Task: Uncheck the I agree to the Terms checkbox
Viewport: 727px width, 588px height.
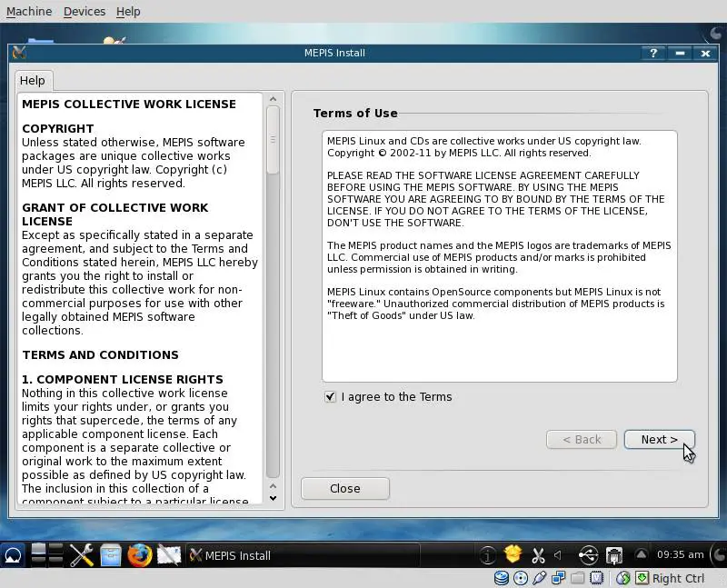Action: click(x=330, y=397)
